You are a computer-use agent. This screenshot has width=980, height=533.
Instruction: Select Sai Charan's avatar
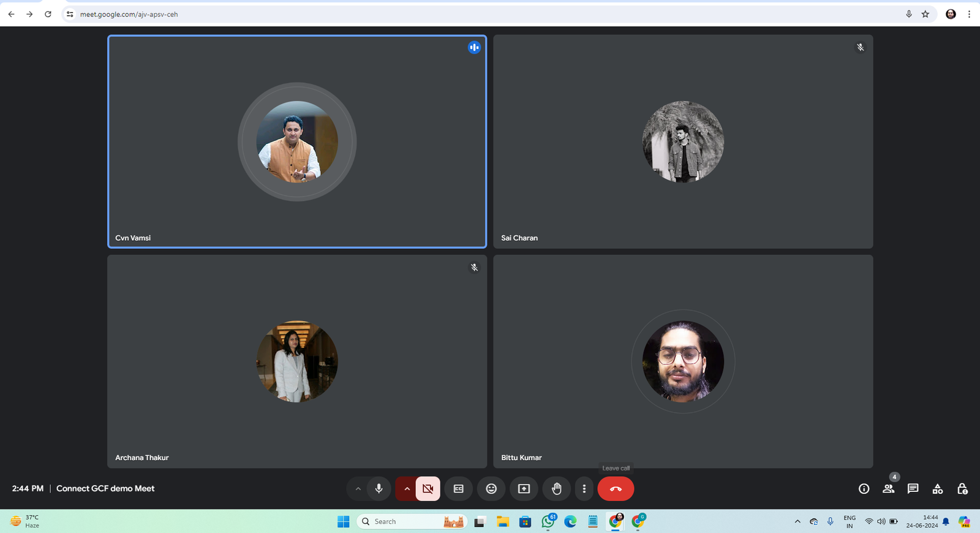point(683,142)
